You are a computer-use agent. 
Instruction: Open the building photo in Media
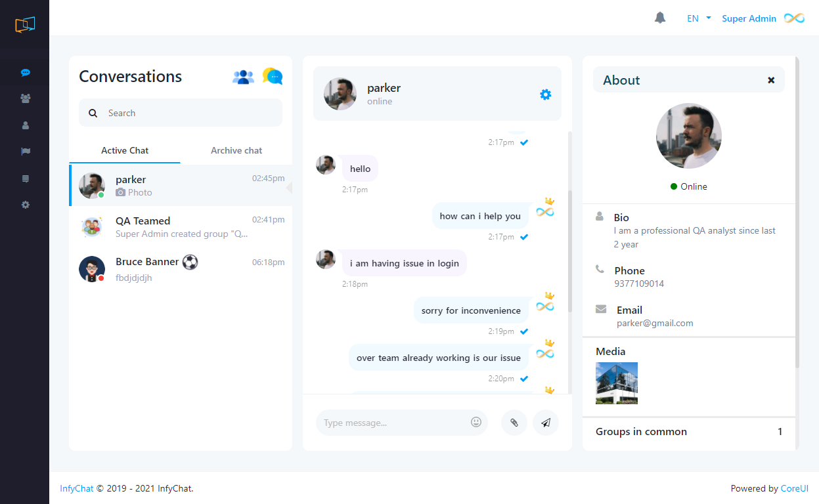coord(617,383)
